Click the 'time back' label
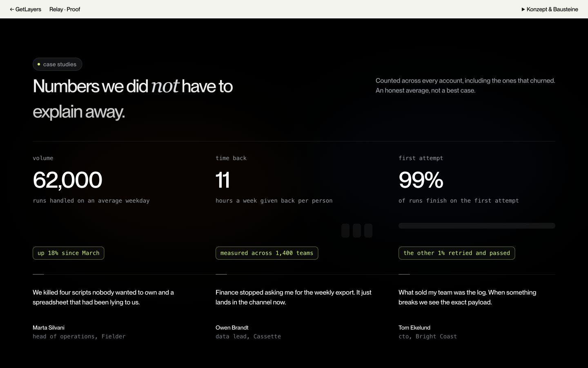This screenshot has width=588, height=368. coord(231,158)
